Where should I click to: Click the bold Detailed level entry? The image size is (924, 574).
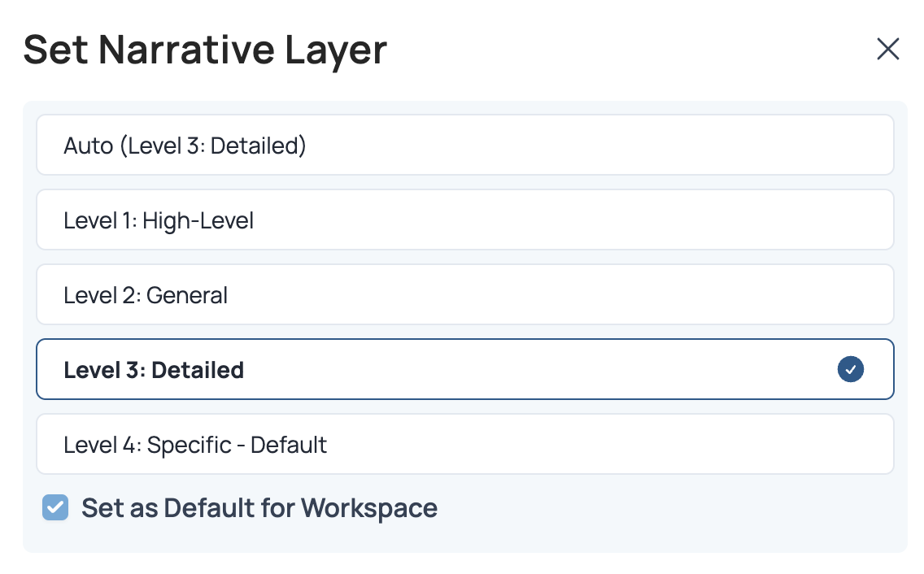pyautogui.click(x=154, y=370)
